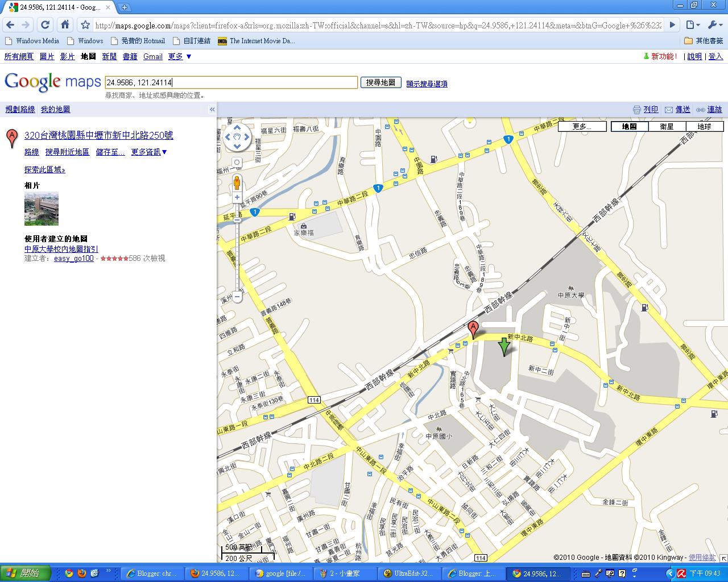Viewport: 728px width, 582px height.
Task: Click the red A marker on the map
Action: [x=473, y=330]
